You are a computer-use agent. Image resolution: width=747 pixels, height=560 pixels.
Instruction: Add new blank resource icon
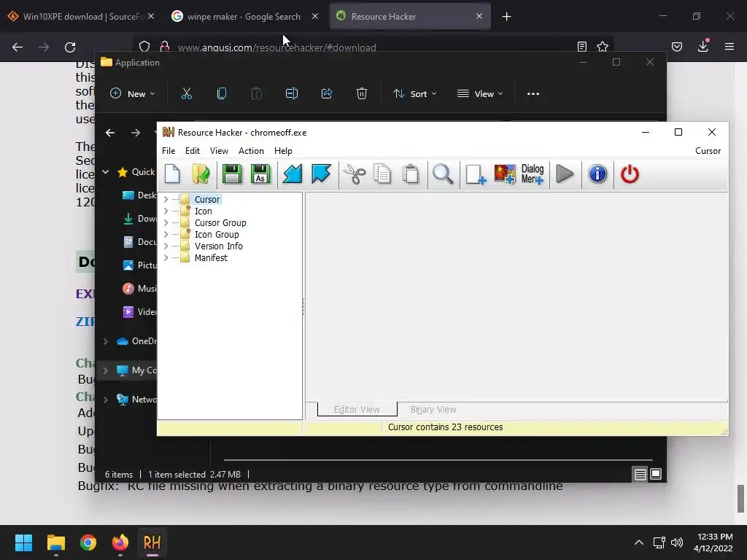[476, 174]
